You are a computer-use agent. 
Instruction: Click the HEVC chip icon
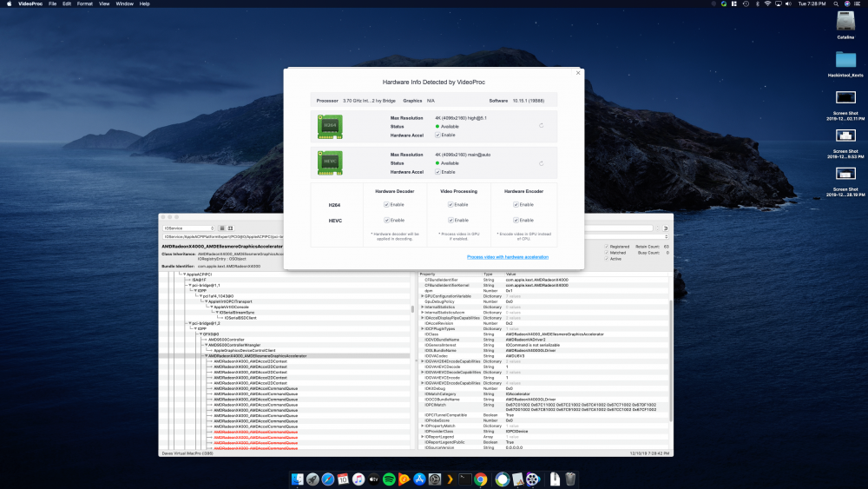pos(330,162)
